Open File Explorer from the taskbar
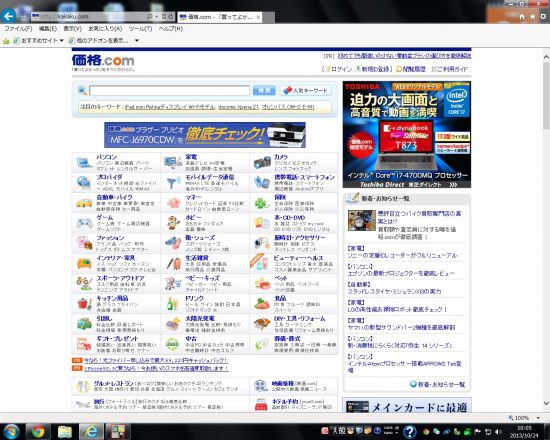 tap(65, 431)
